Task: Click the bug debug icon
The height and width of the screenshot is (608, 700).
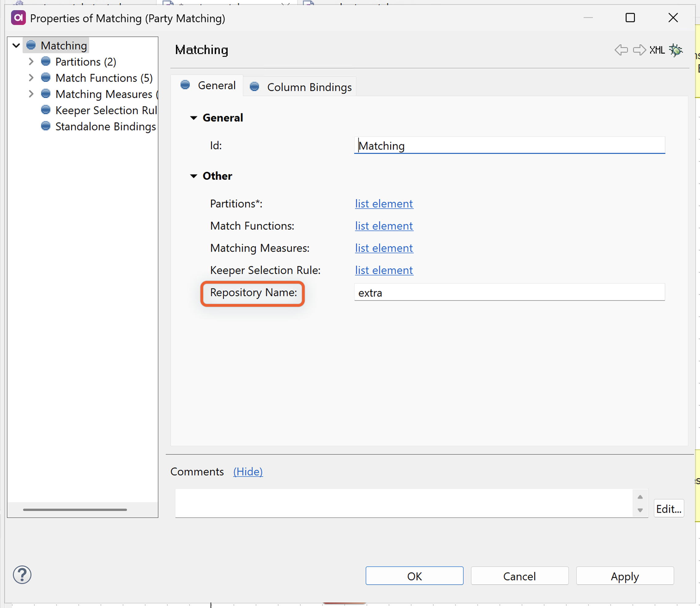Action: [676, 50]
